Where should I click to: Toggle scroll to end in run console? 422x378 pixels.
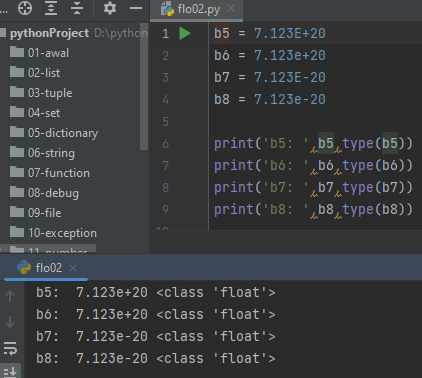pos(10,372)
